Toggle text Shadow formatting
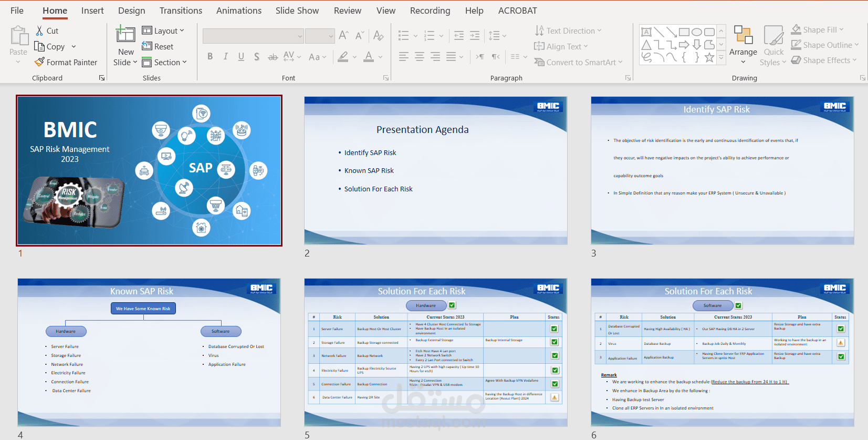The width and height of the screenshot is (868, 440). pyautogui.click(x=257, y=57)
